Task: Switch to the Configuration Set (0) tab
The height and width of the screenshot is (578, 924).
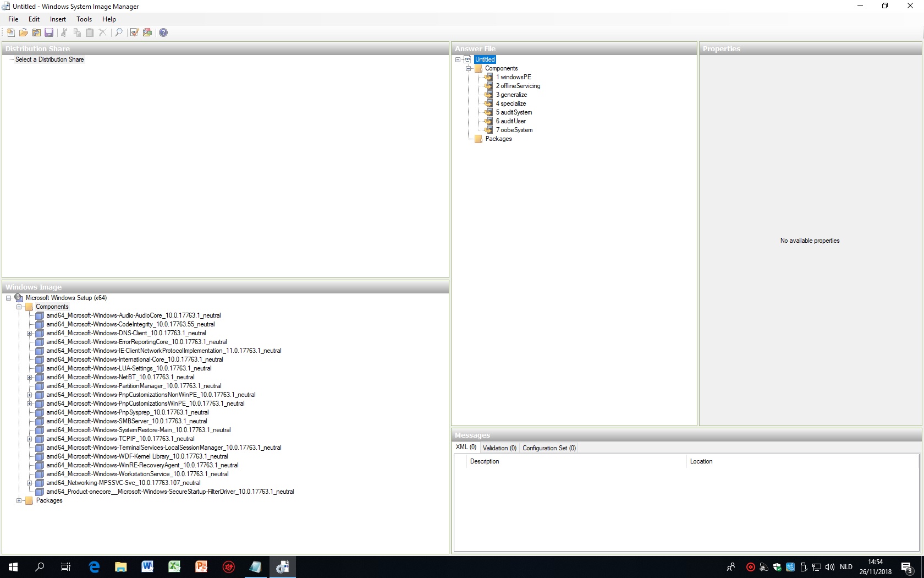Action: click(549, 448)
